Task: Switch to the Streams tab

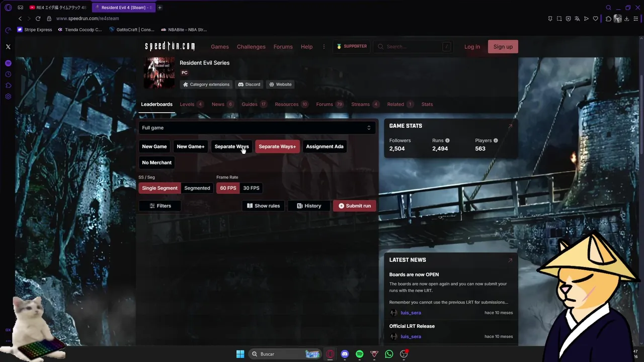Action: [x=365, y=104]
